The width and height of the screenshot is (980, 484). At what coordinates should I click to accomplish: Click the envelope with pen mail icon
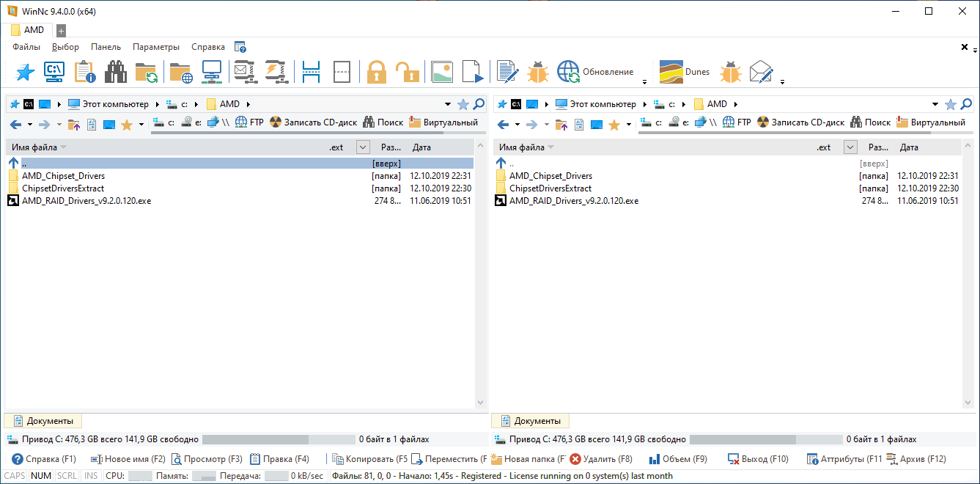(x=762, y=72)
